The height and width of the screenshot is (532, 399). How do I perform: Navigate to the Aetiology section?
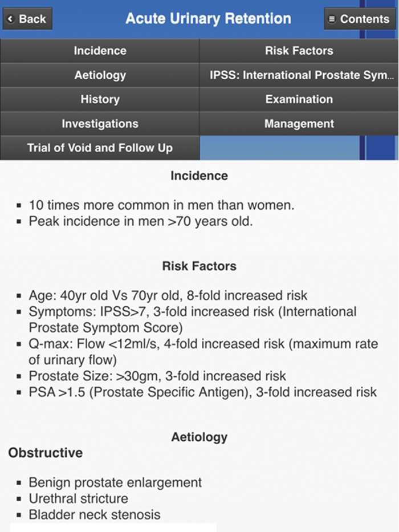coord(100,75)
